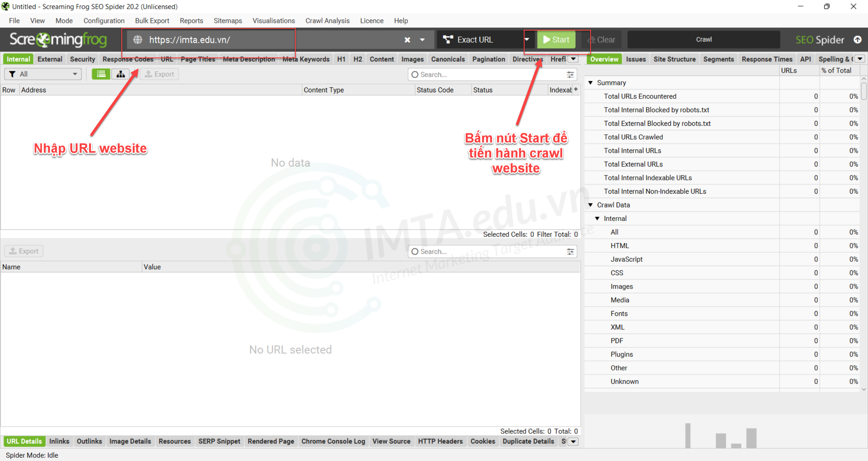Open more top tabs dropdown arrow
Image resolution: width=868 pixels, height=461 pixels.
(573, 59)
